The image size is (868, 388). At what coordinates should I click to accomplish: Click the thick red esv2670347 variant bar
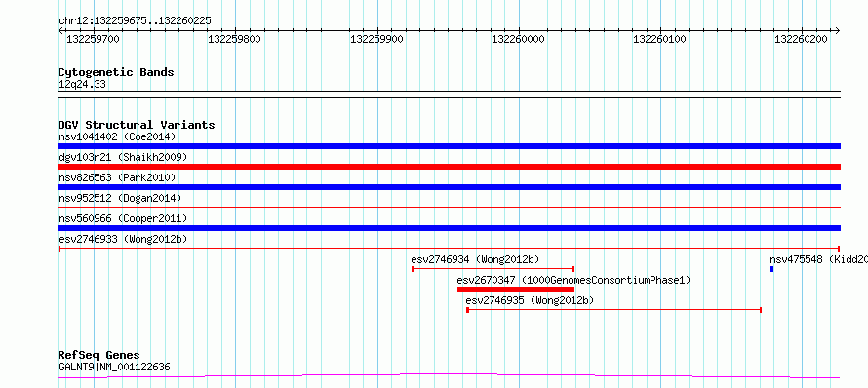516,290
